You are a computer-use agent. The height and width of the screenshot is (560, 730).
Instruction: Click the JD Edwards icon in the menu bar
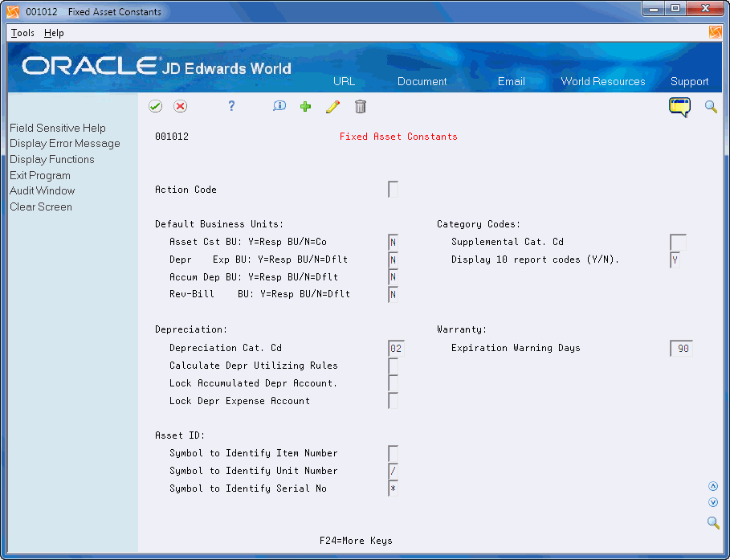point(715,32)
